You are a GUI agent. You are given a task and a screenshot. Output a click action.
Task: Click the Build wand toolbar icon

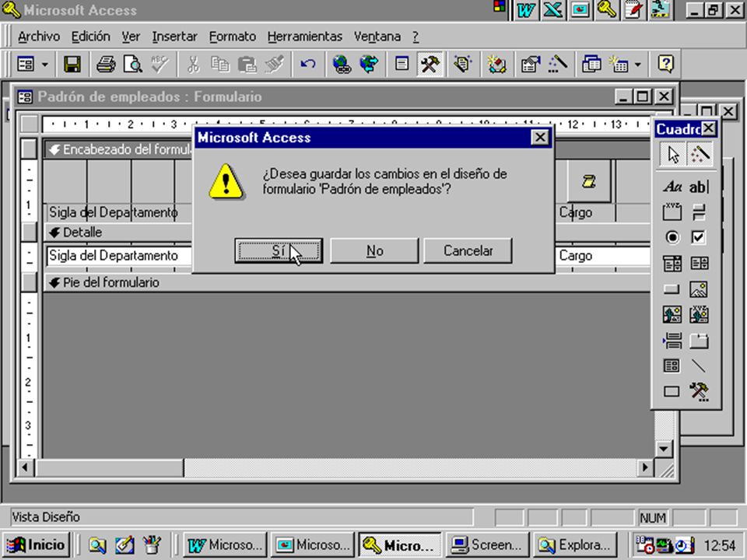[x=557, y=64]
